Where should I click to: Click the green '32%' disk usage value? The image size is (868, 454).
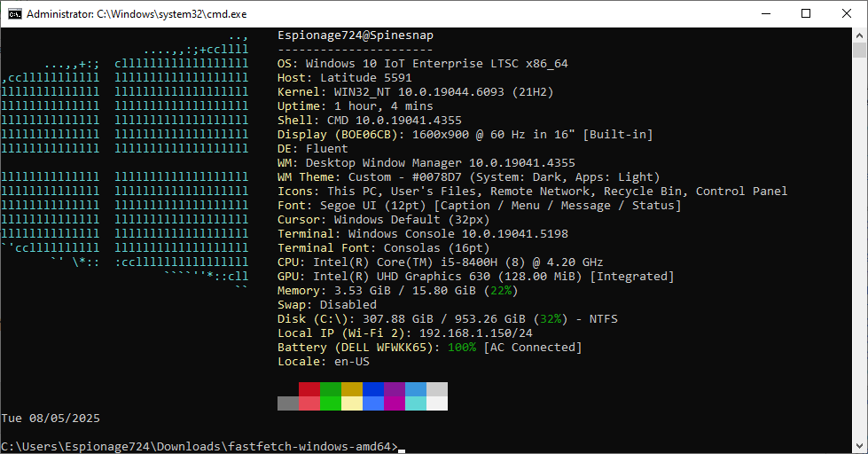[x=551, y=319]
